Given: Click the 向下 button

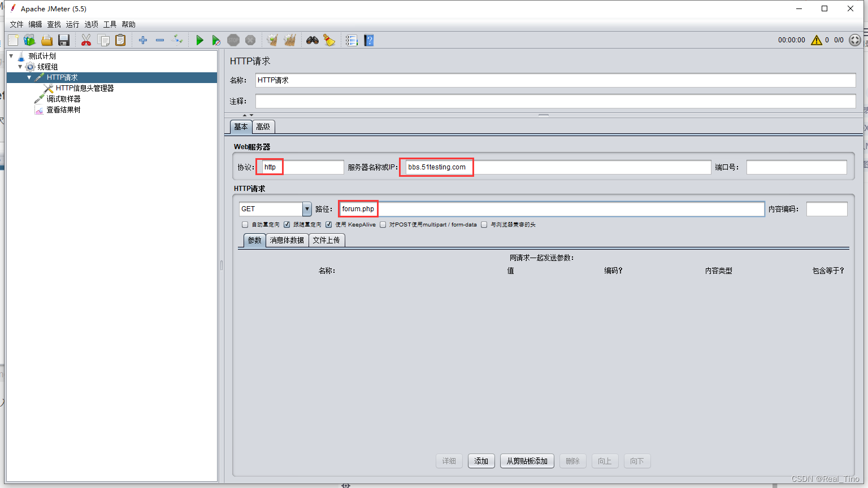Looking at the screenshot, I should pyautogui.click(x=637, y=461).
